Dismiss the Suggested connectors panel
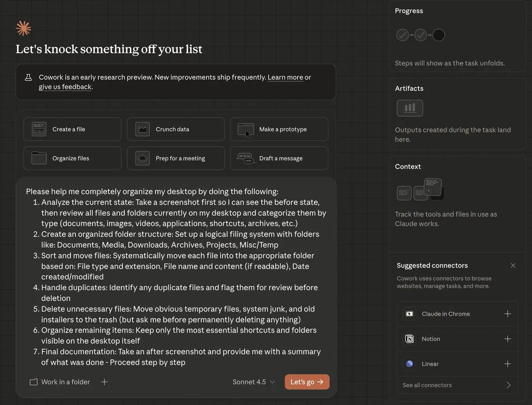532x405 pixels. [513, 265]
